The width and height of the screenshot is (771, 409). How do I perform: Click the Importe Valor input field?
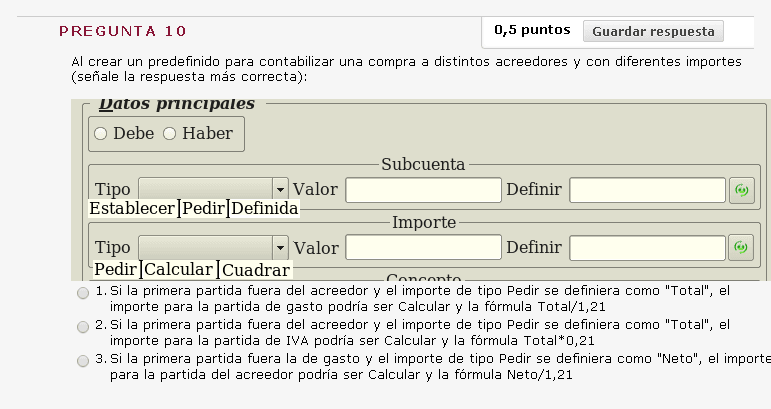[x=423, y=247]
